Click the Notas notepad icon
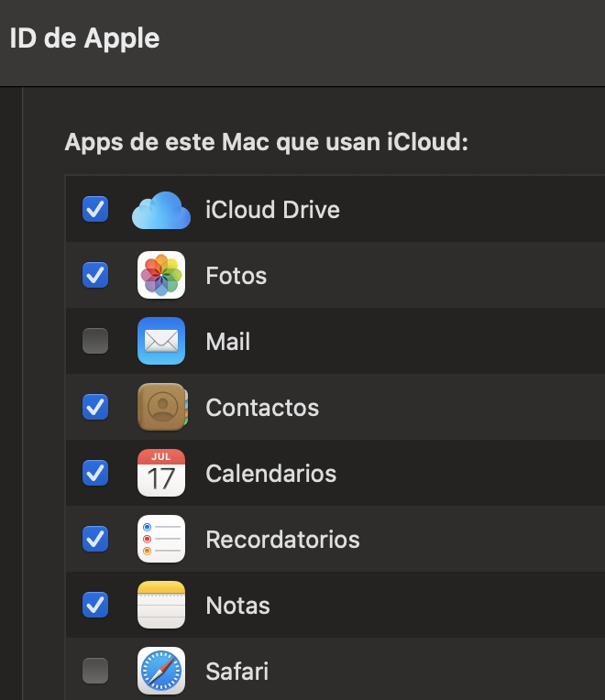This screenshot has height=700, width=605. [x=161, y=605]
